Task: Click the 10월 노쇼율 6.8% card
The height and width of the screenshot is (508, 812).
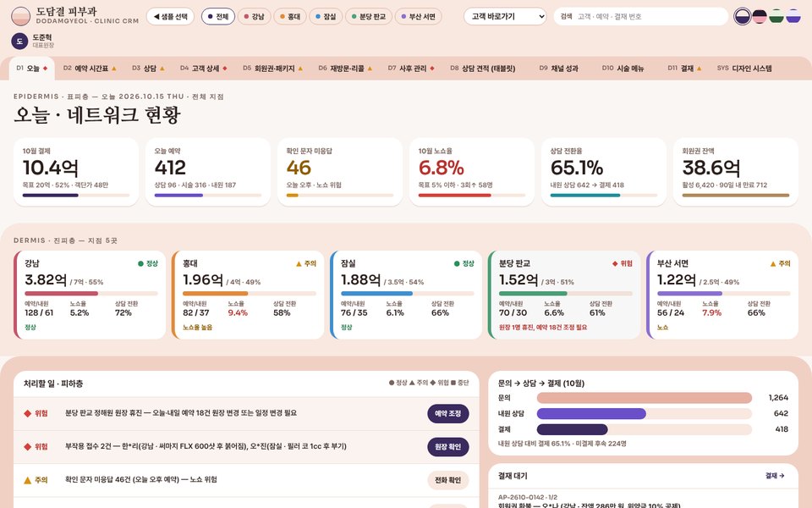Action: [472, 172]
